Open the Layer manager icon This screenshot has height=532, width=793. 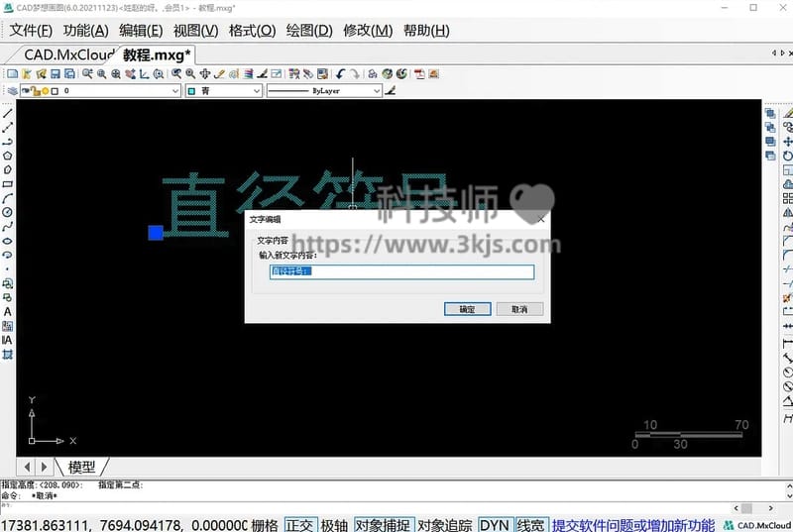click(x=12, y=91)
